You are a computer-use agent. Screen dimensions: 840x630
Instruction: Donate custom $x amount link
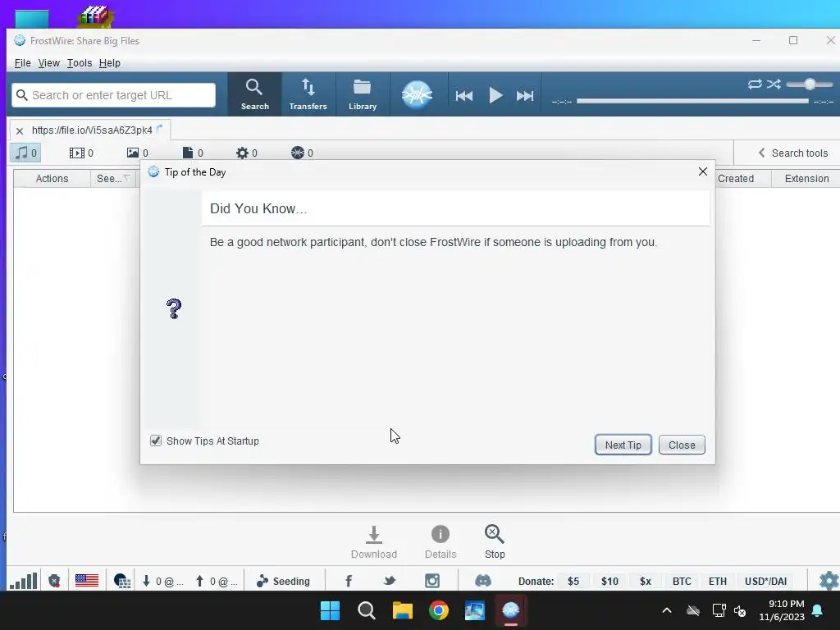646,582
